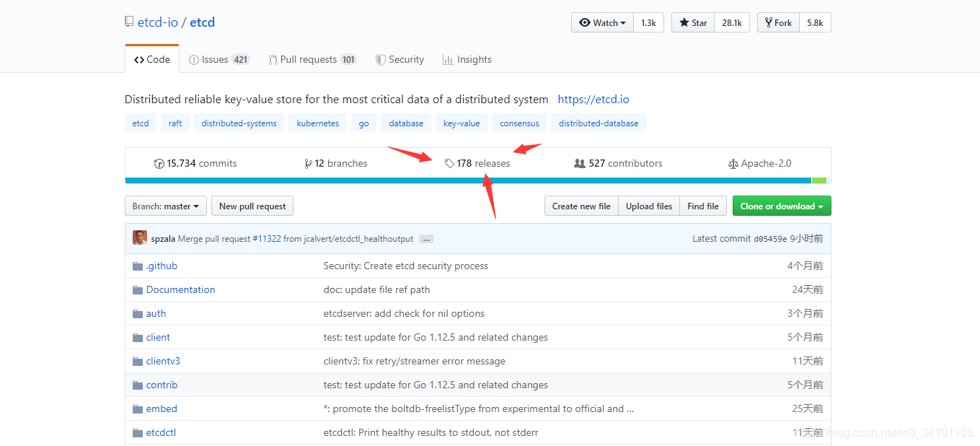Visit the https://etcd.io website link
This screenshot has width=980, height=446.
(x=593, y=100)
